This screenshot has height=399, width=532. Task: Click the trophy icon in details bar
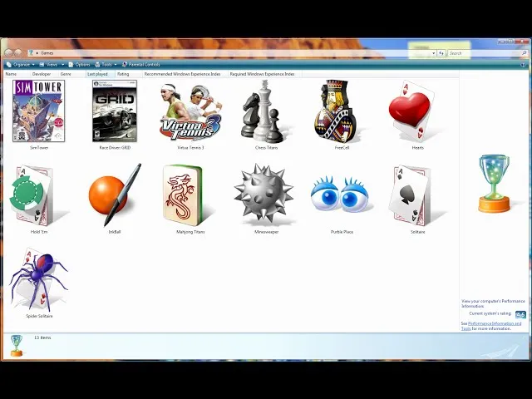coord(17,346)
